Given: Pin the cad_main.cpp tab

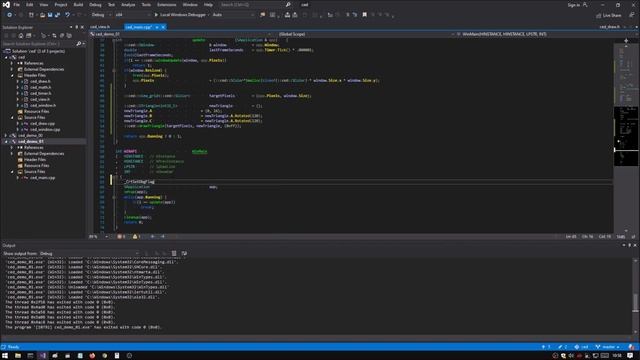Looking at the screenshot, I should [157, 27].
